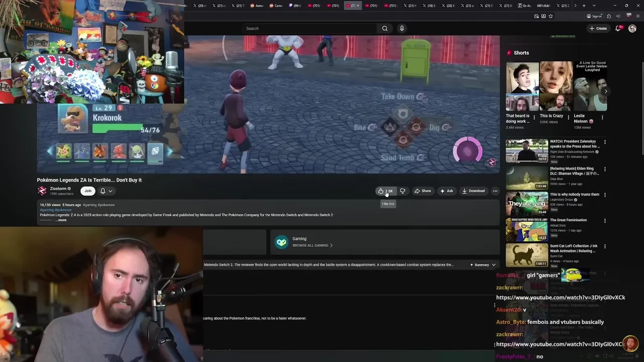This screenshot has height=362, width=644.
Task: Open YouTube notifications bell
Action: (618, 29)
